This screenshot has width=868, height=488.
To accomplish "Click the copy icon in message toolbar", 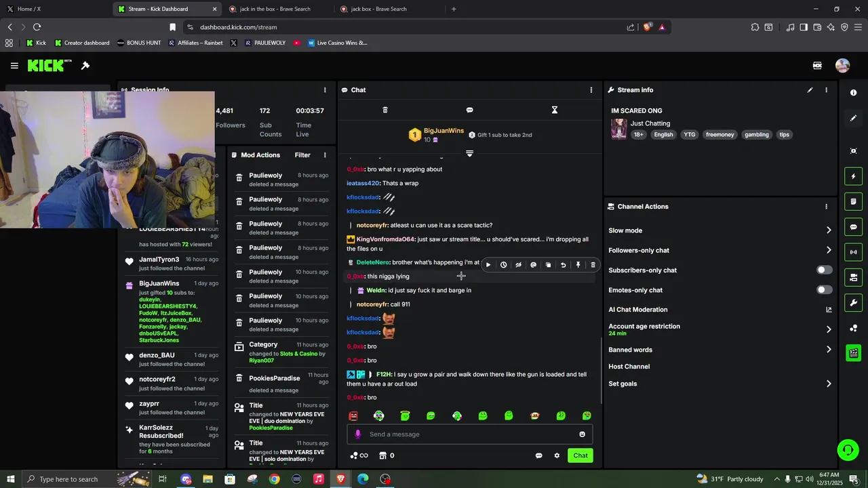I will click(548, 265).
